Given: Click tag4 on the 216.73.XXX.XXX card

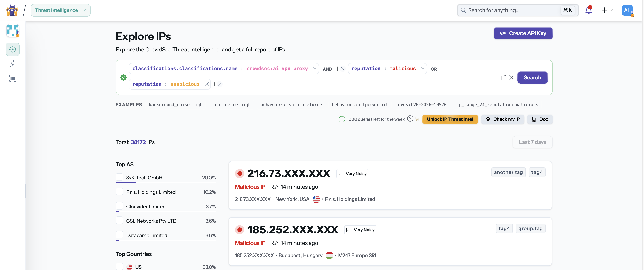Looking at the screenshot, I should pos(537,172).
